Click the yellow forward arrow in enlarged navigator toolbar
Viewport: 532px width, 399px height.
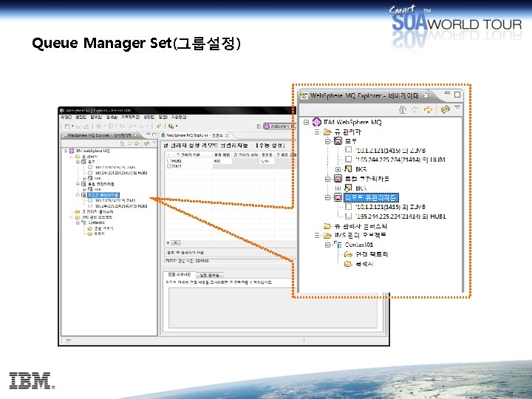click(x=428, y=109)
